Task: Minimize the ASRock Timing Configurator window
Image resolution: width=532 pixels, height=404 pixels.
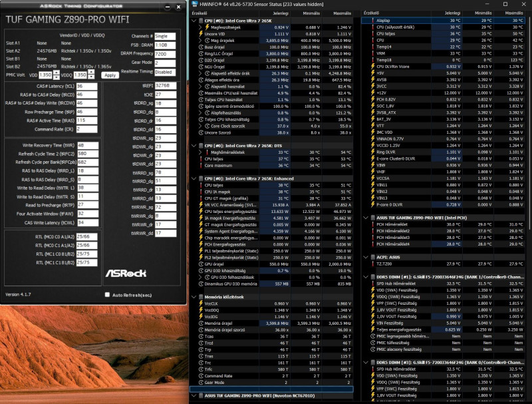Action: [x=168, y=7]
